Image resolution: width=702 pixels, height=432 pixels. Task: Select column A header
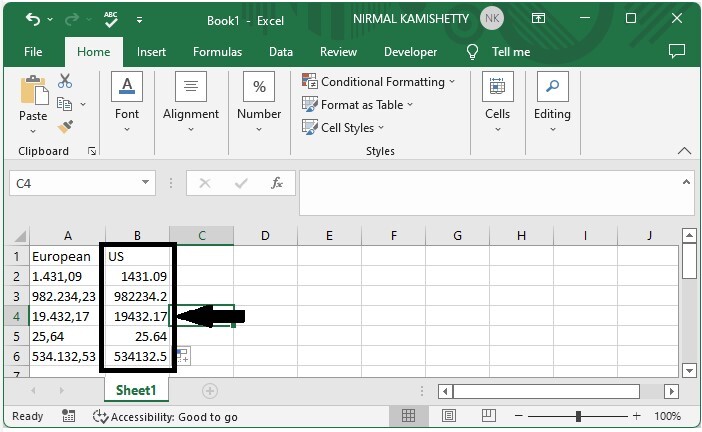pyautogui.click(x=68, y=235)
